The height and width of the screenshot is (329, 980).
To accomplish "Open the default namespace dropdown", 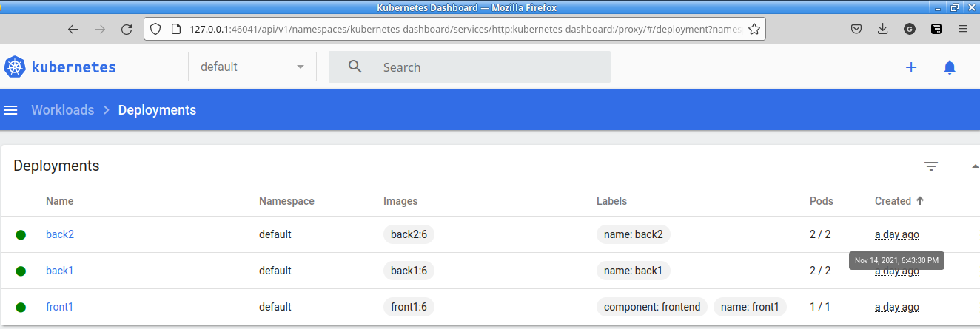I will click(x=252, y=67).
